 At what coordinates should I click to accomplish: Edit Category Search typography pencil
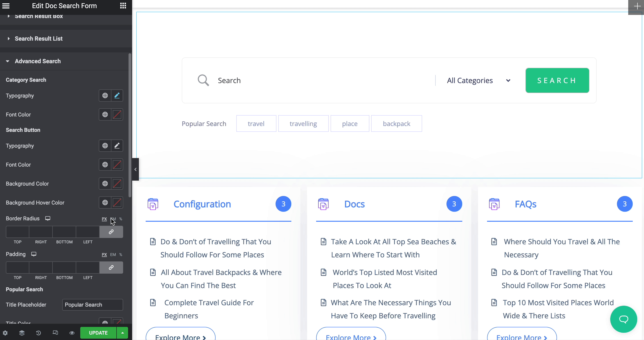117,96
